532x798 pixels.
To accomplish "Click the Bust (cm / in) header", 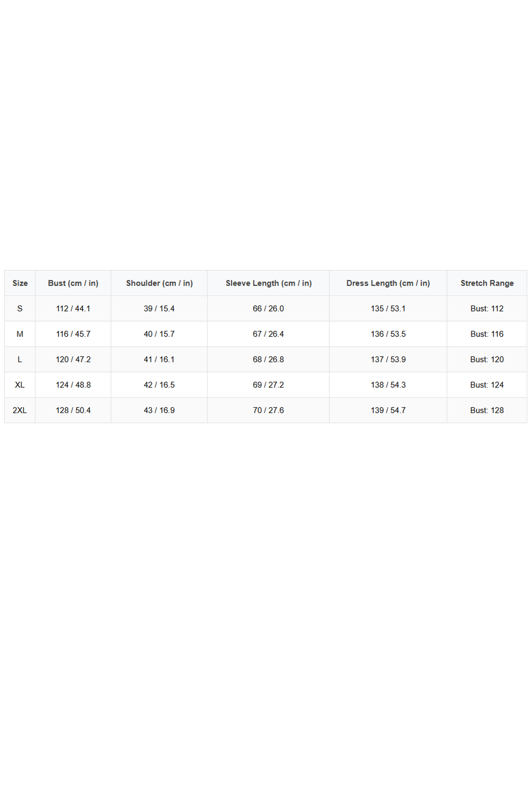I will click(73, 283).
